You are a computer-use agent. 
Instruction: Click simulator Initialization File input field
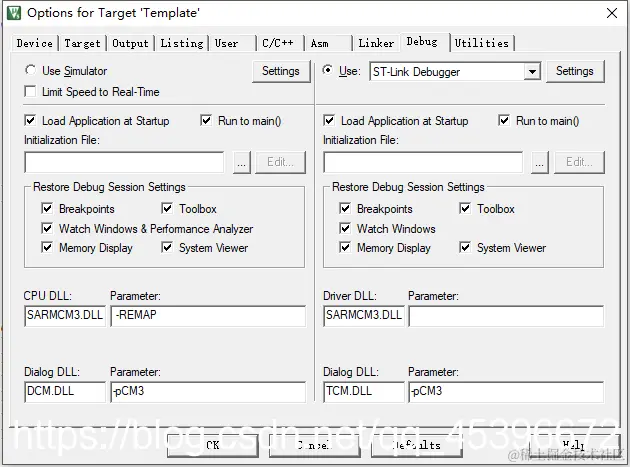(124, 162)
